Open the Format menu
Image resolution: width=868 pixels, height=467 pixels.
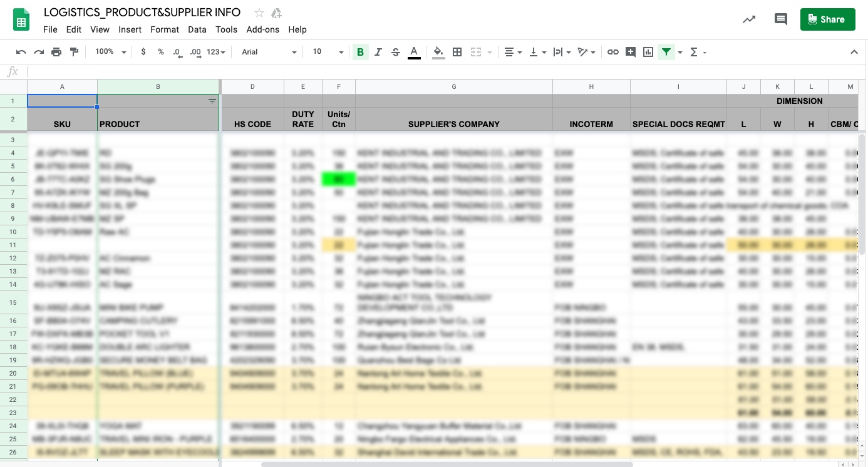(x=165, y=29)
